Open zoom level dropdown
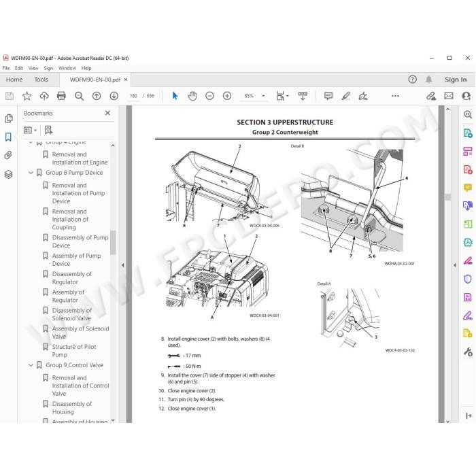 263,96
